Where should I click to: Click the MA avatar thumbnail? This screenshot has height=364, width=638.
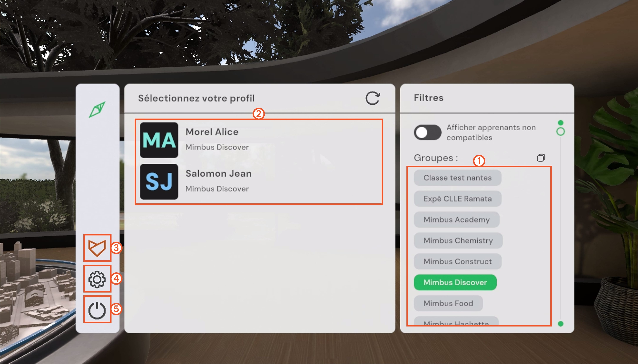(x=159, y=140)
